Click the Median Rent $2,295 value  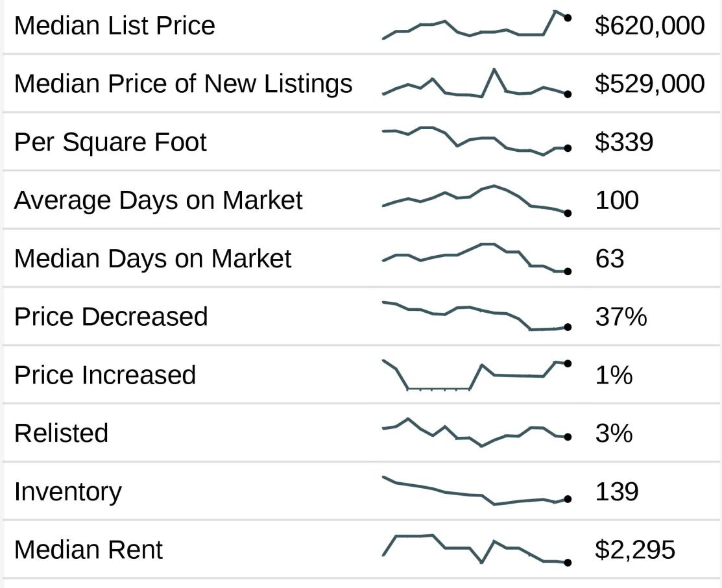(635, 550)
